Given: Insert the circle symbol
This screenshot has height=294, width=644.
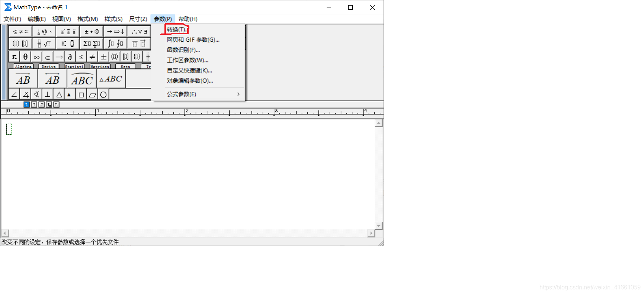Looking at the screenshot, I should (x=103, y=95).
